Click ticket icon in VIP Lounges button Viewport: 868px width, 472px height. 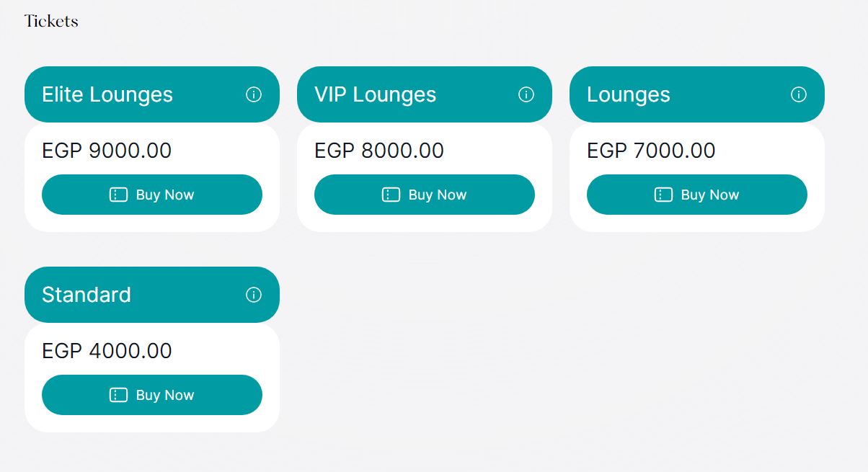coord(391,195)
